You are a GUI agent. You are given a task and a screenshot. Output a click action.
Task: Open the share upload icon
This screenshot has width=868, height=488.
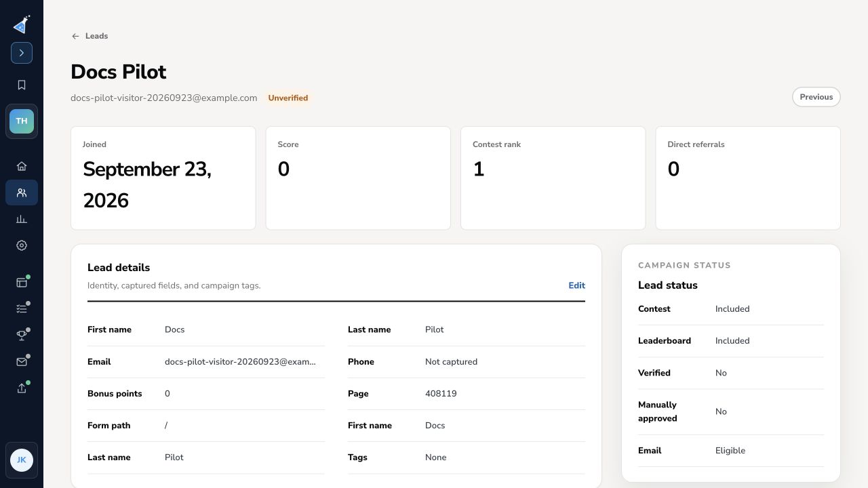[22, 388]
